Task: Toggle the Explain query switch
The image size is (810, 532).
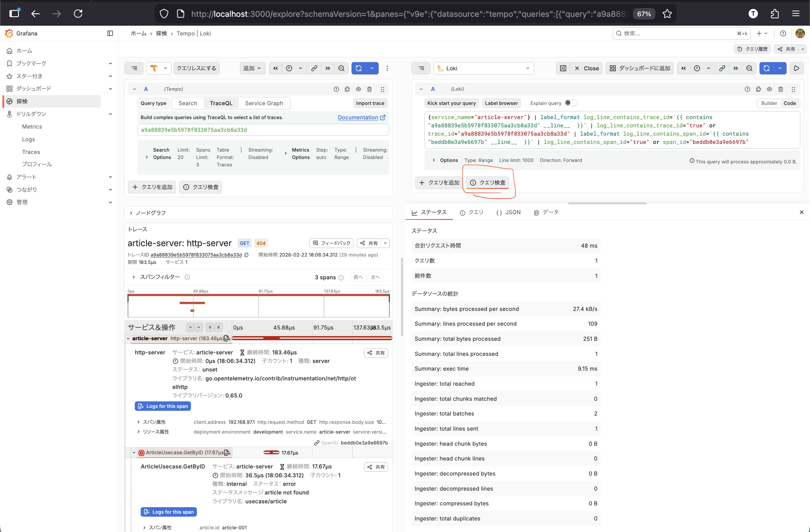Action: (571, 103)
